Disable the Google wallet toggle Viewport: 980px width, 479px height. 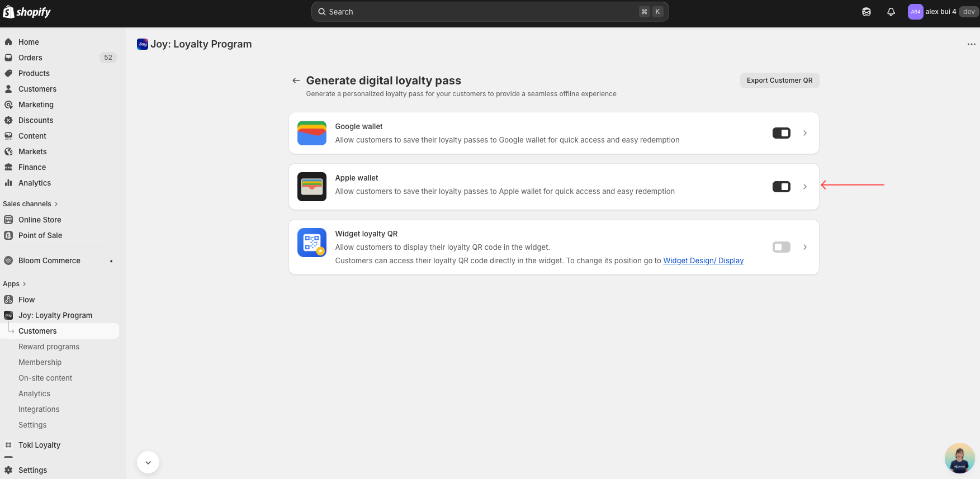click(781, 133)
